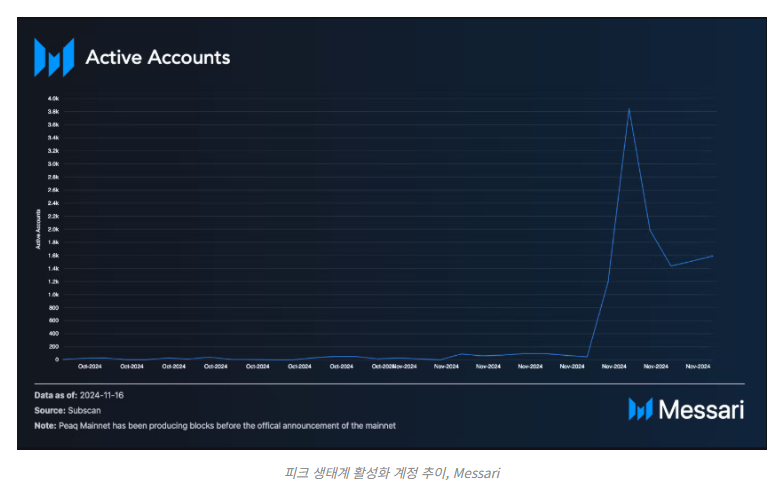The width and height of the screenshot is (780, 485).
Task: Click the Peaq Mainnet note text
Action: [228, 425]
